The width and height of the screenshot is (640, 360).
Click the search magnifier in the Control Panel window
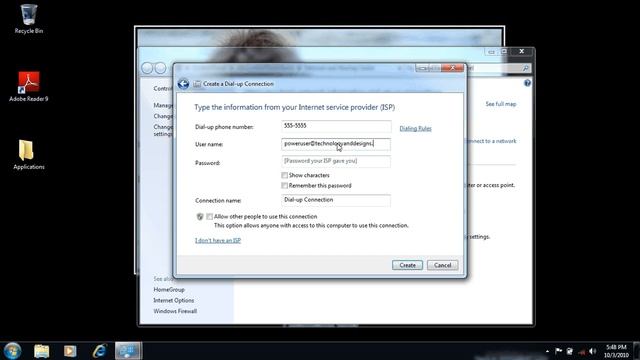pyautogui.click(x=526, y=69)
